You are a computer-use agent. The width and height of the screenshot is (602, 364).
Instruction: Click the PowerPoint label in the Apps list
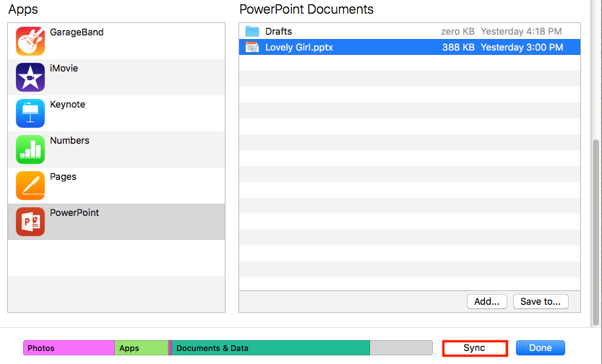(74, 212)
